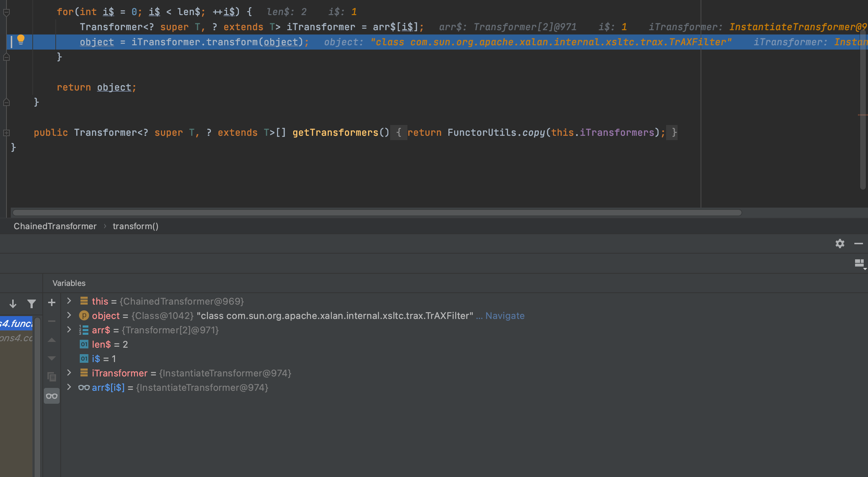Viewport: 868px width, 477px height.
Task: Expand the folded getTransformers method
Action: point(6,133)
